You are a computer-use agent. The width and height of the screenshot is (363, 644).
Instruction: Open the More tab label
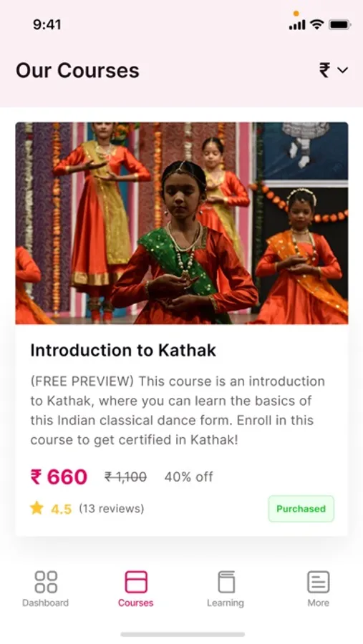coord(318,602)
